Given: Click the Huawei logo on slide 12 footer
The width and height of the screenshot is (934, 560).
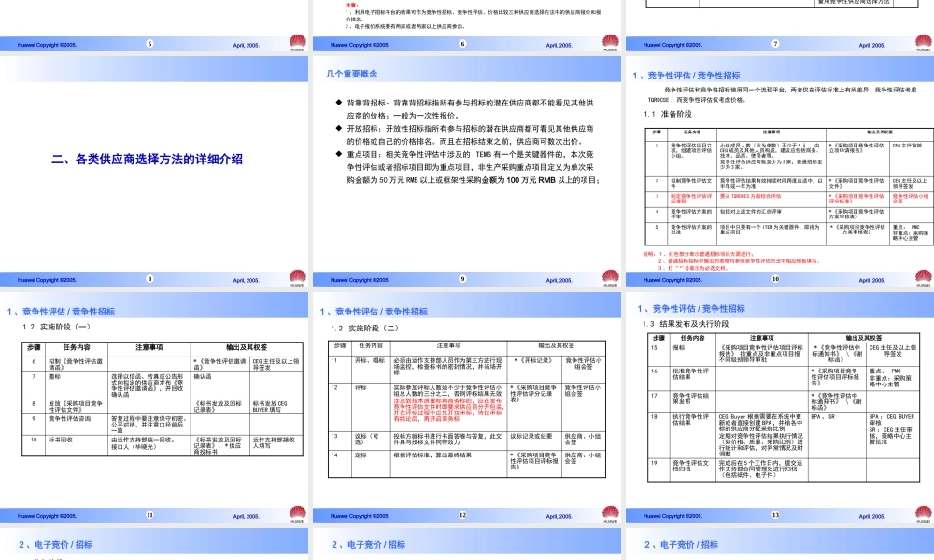Looking at the screenshot, I should pos(611,514).
